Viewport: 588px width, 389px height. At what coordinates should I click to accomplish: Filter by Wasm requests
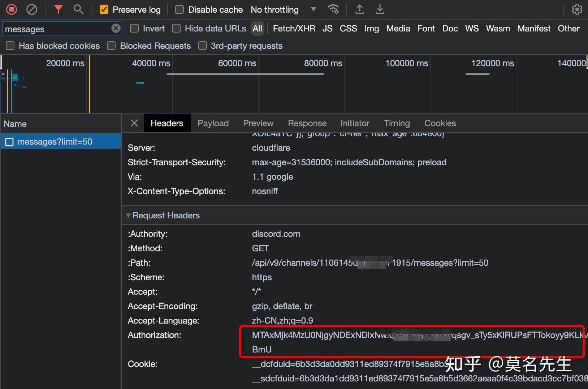pyautogui.click(x=498, y=28)
